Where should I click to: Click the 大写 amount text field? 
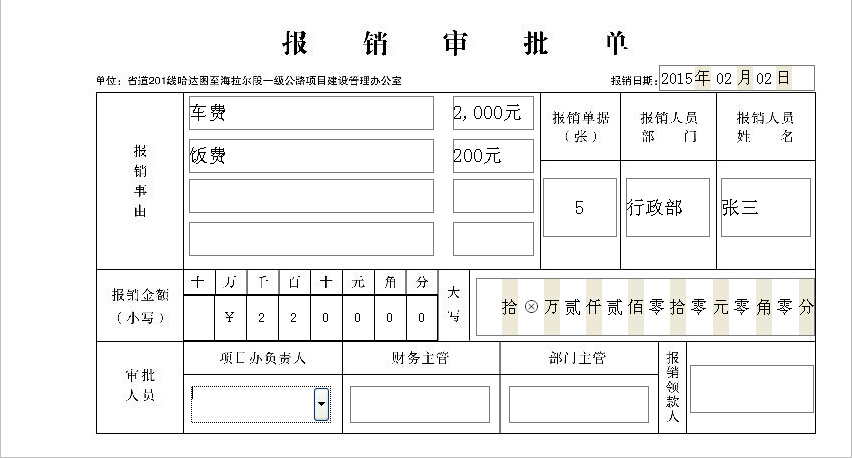coord(644,307)
